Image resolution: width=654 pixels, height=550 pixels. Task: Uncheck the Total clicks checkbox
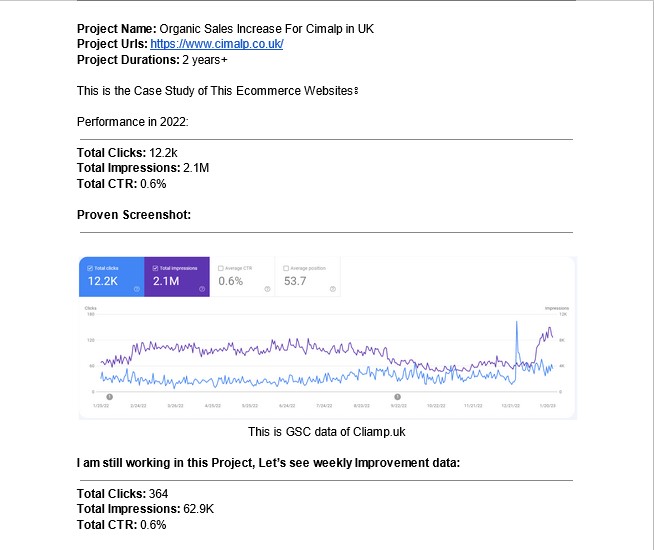pos(90,268)
